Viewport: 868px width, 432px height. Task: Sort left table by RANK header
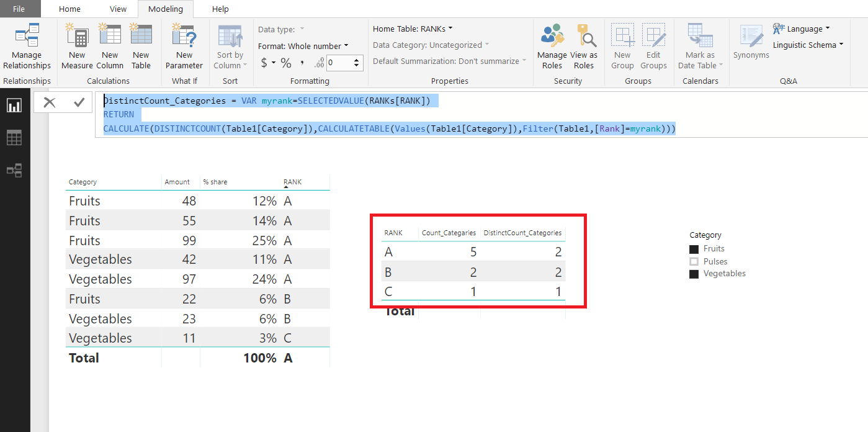293,182
